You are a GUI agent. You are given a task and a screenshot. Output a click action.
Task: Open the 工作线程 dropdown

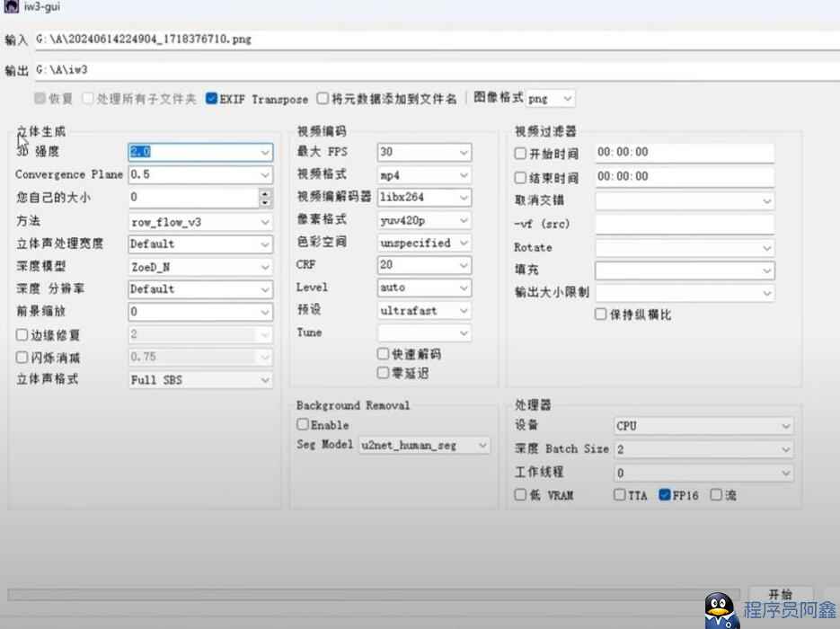coord(703,473)
